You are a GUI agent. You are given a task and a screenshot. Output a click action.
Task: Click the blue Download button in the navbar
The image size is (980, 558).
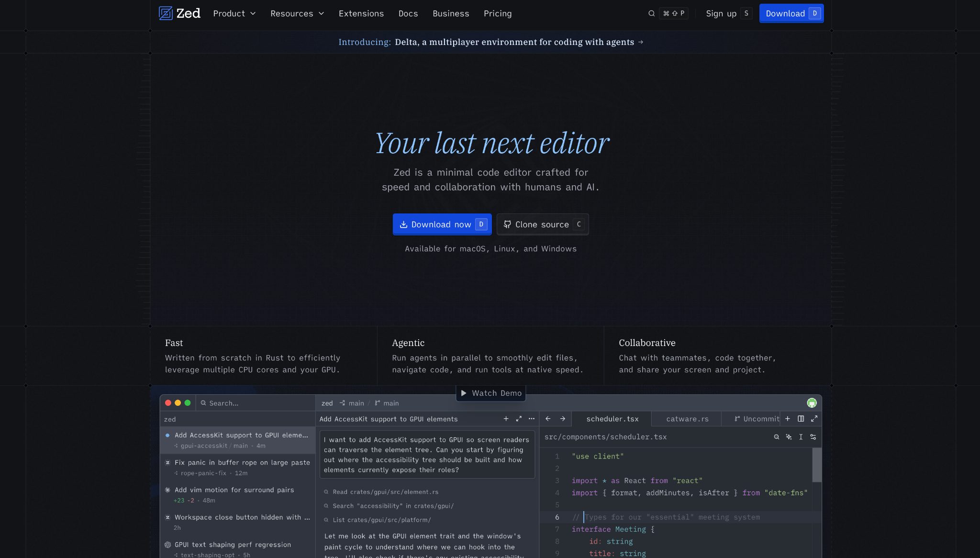point(791,13)
